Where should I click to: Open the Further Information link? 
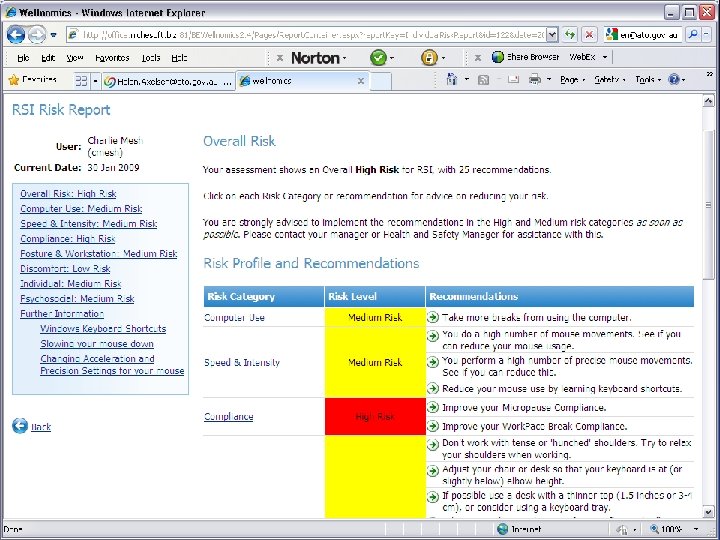click(62, 314)
